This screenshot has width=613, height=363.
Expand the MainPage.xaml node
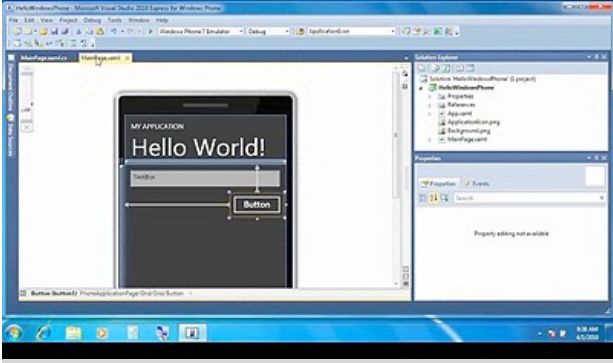coord(430,139)
